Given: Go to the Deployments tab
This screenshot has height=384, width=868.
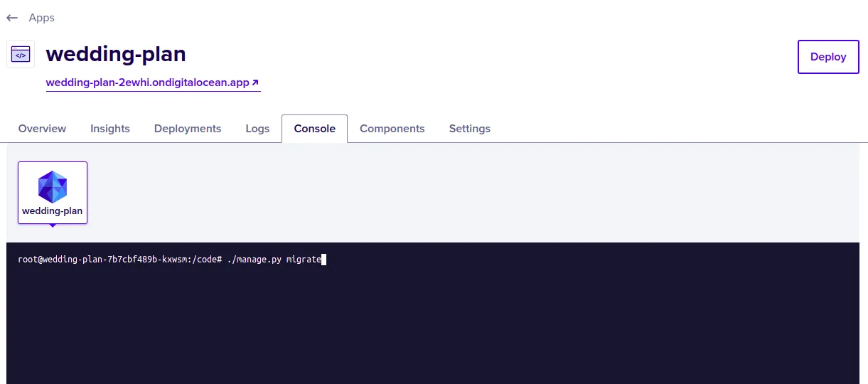Looking at the screenshot, I should tap(188, 129).
